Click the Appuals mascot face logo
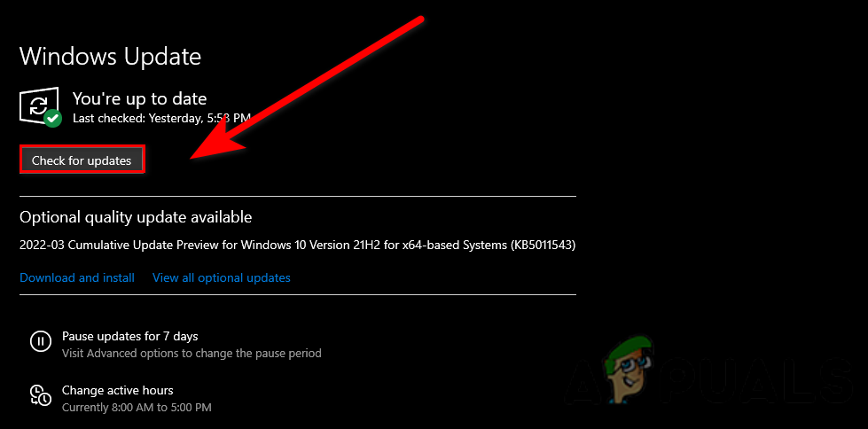Viewport: 868px width, 429px height. 629,370
